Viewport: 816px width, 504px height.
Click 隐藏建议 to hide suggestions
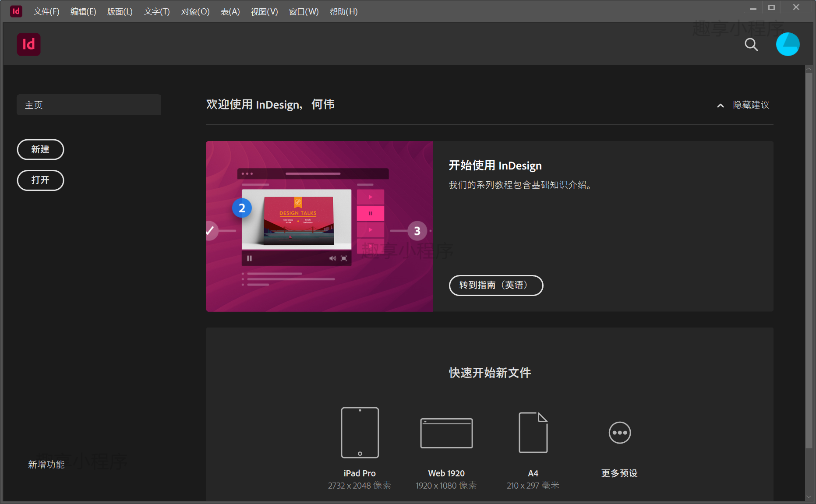tap(751, 105)
